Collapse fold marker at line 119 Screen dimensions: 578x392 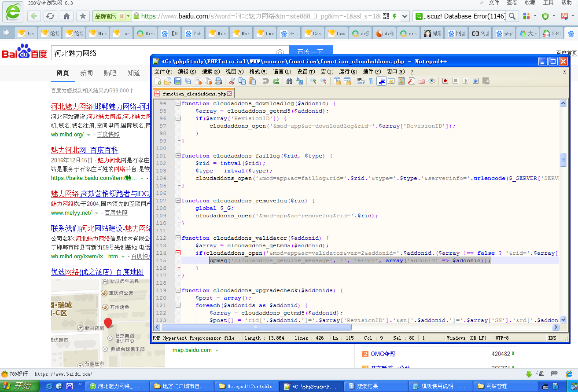178,290
